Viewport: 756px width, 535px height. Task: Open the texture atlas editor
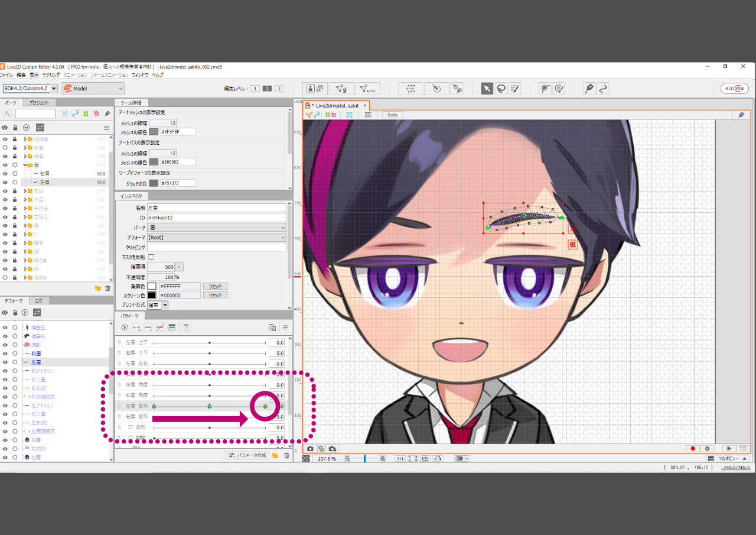[315, 89]
